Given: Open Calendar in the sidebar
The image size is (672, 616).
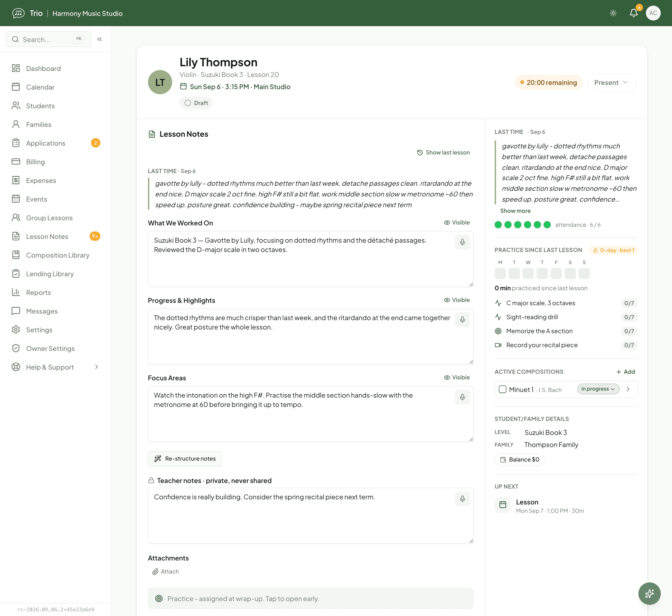Looking at the screenshot, I should point(56,87).
